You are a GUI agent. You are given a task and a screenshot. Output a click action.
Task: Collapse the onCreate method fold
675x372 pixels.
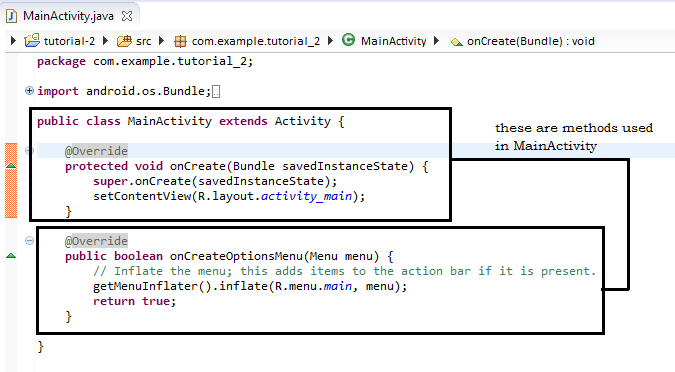[29, 150]
